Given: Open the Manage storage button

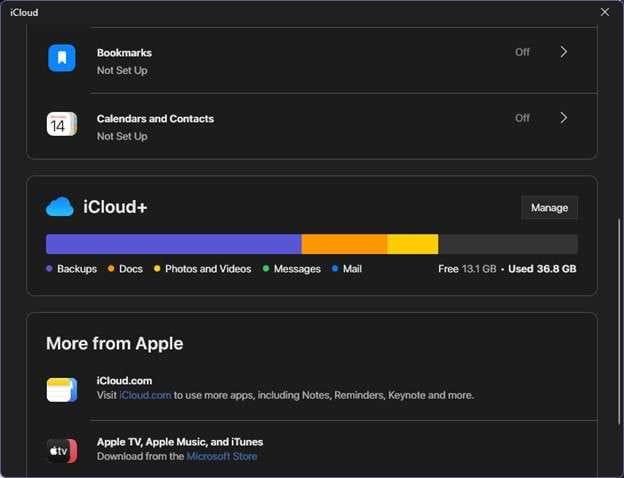Looking at the screenshot, I should click(x=549, y=208).
